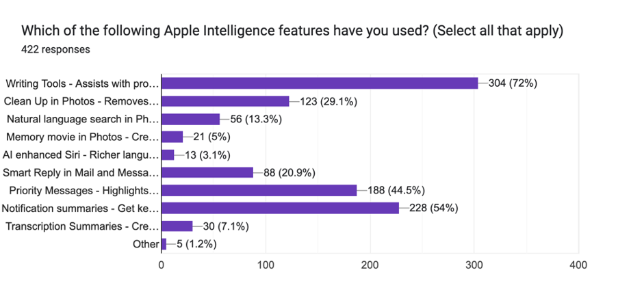Viewport: 644px width, 307px height.
Task: Select the Transcription Summaries bar
Action: coord(177,226)
